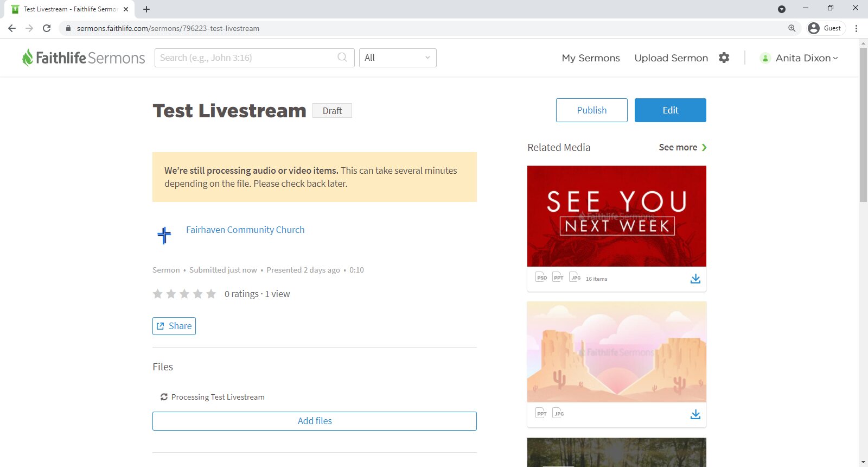Click PPT icon on See You Next Week card
Viewport: 868px width, 467px height.
coord(558,277)
